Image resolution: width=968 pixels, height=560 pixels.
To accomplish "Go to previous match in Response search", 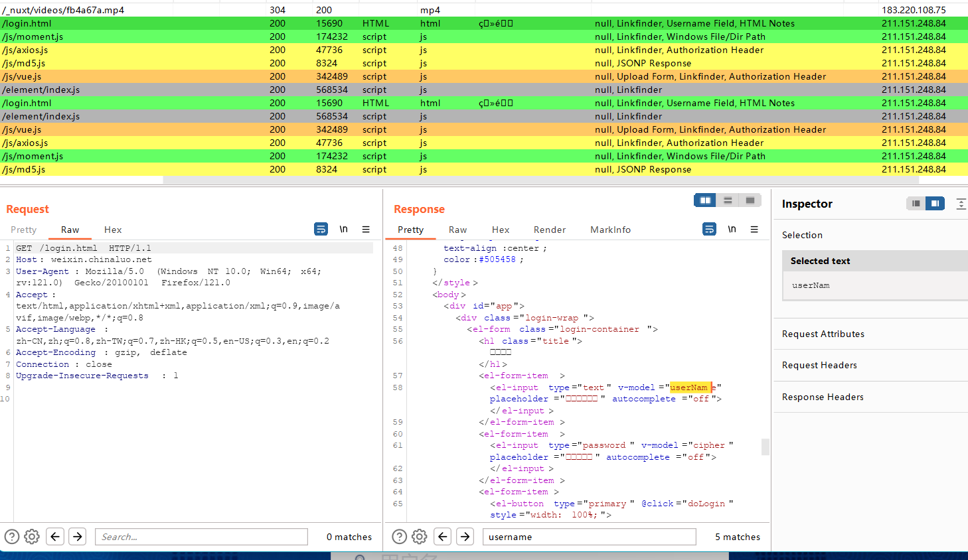I will (444, 536).
